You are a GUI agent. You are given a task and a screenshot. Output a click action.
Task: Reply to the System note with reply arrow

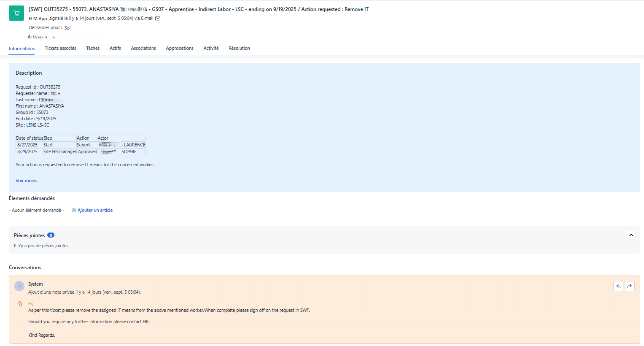coord(618,287)
